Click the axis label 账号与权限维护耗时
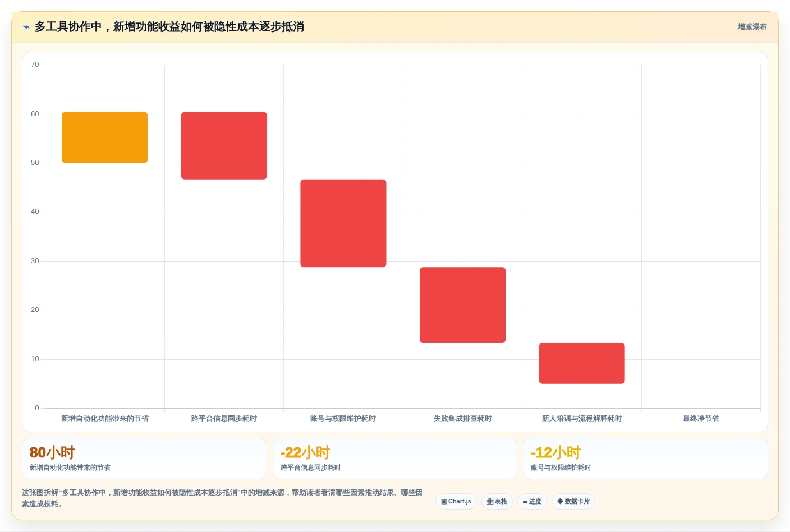790x532 pixels. 343,419
